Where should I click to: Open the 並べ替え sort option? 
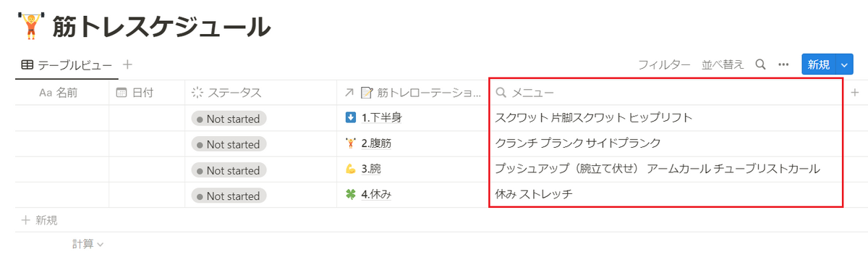723,64
